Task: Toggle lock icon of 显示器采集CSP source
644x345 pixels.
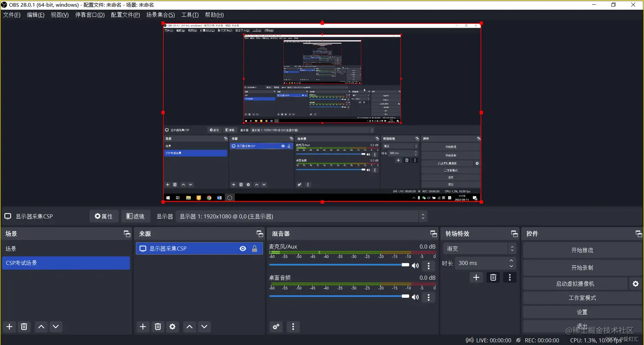Action: pos(254,249)
